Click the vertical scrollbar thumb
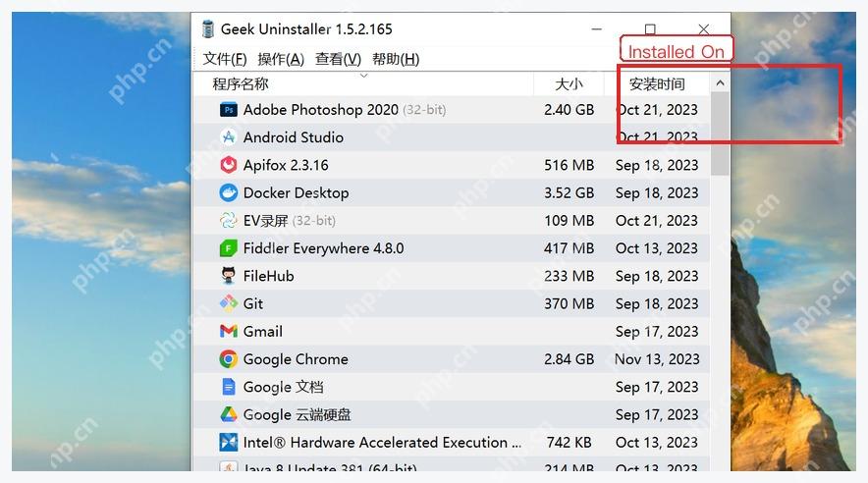 tap(720, 134)
